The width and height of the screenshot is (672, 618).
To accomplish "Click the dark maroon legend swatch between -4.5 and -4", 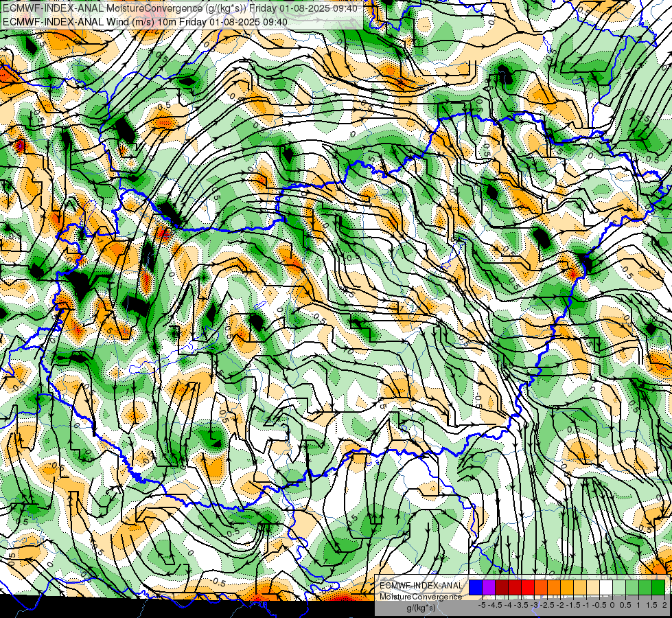I will [502, 588].
